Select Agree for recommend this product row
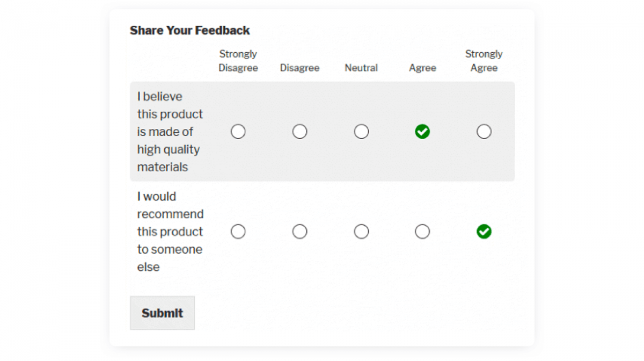The height and width of the screenshot is (361, 644). click(x=422, y=232)
